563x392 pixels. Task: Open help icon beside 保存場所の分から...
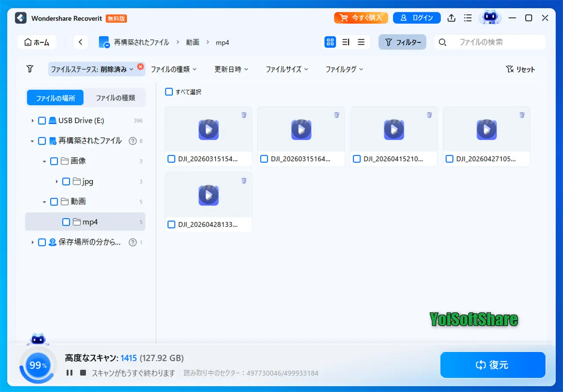(132, 242)
